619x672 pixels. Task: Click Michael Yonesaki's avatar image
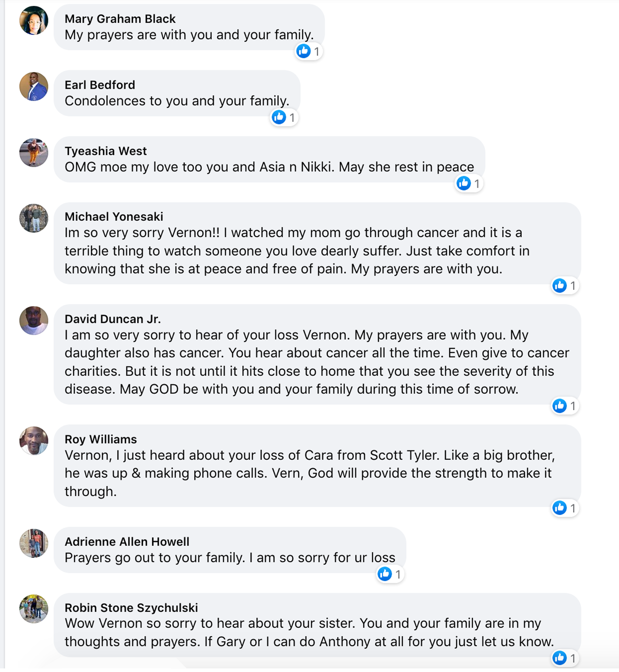(x=34, y=218)
